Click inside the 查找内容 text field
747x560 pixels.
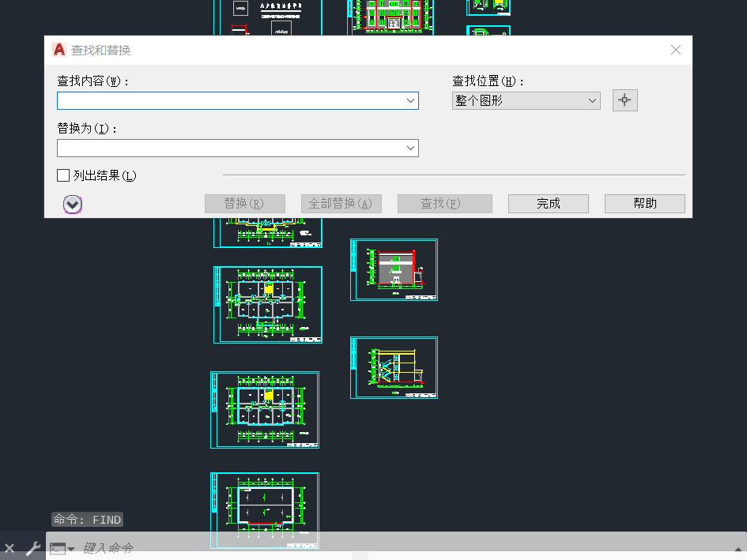tap(229, 100)
